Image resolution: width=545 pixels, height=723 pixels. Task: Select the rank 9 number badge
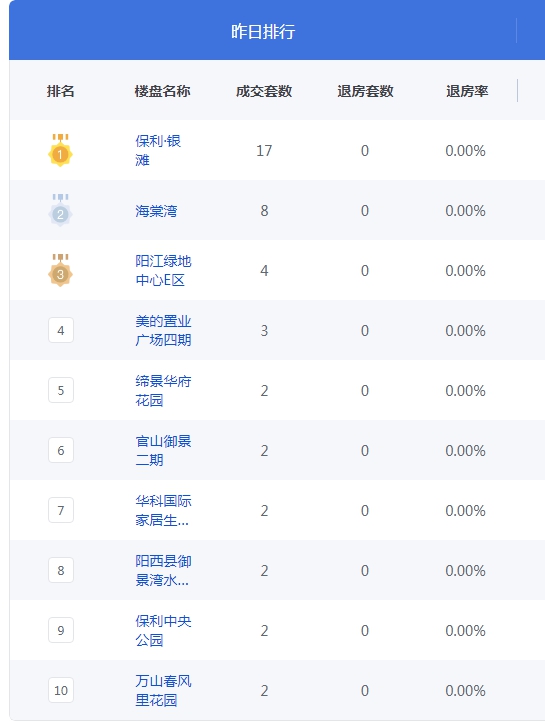(61, 630)
